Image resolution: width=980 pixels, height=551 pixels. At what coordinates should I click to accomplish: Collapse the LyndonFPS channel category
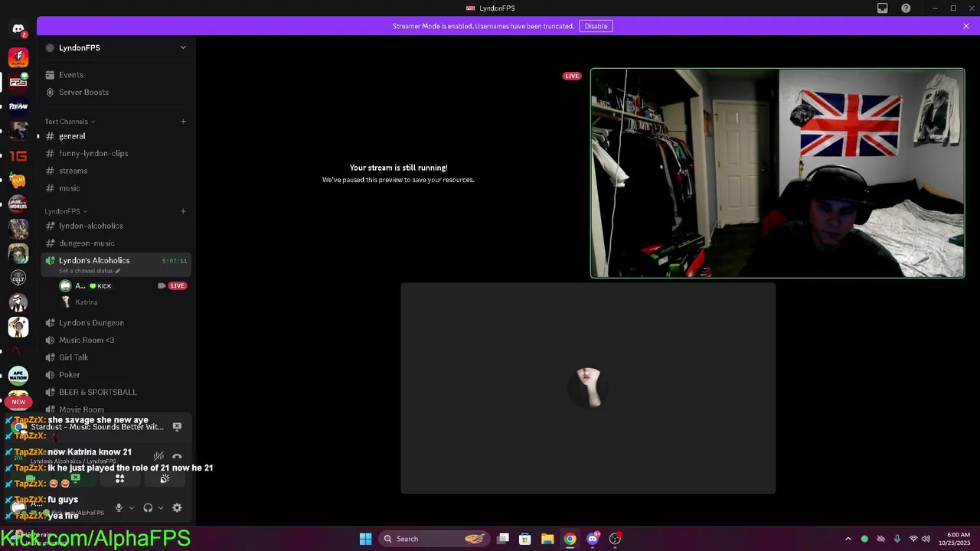[66, 211]
